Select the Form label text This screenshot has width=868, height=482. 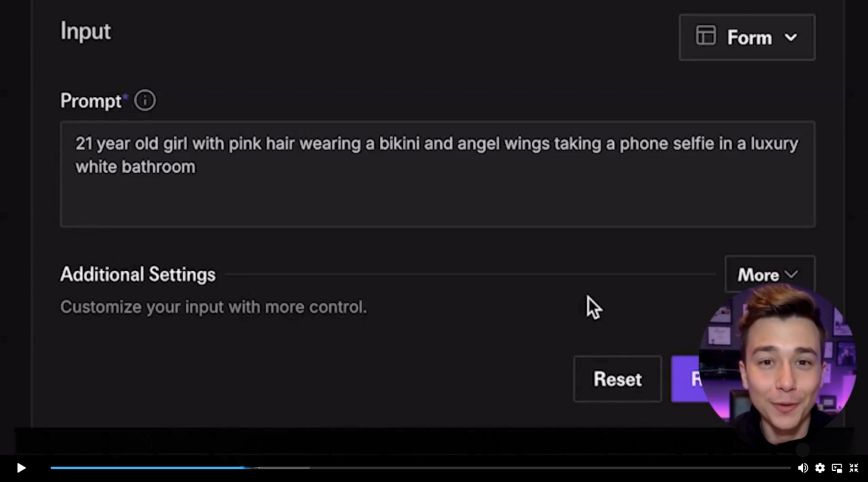click(750, 38)
